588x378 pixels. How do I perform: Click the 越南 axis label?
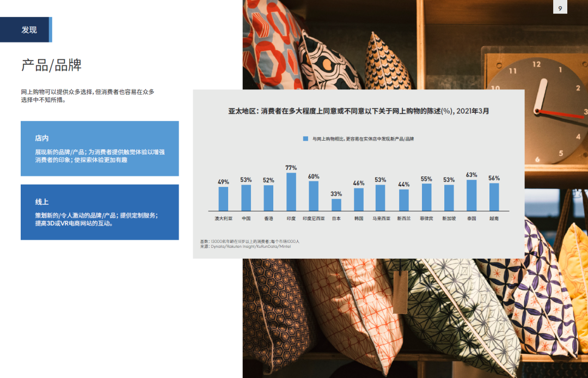pyautogui.click(x=494, y=218)
